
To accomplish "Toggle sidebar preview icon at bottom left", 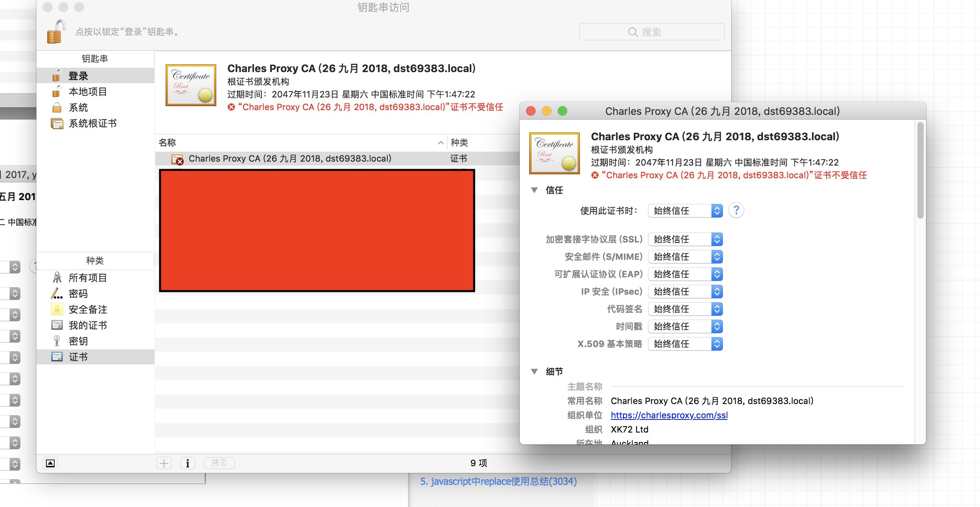I will [x=50, y=463].
